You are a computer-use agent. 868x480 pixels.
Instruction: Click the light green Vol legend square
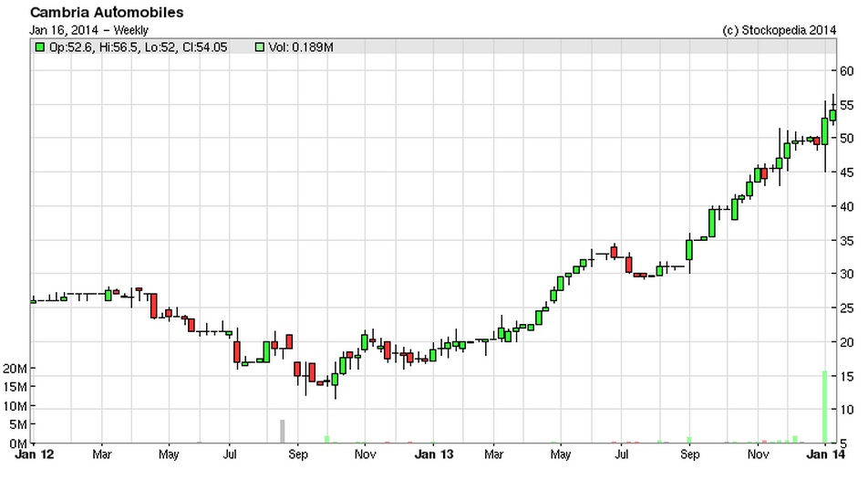pyautogui.click(x=259, y=47)
